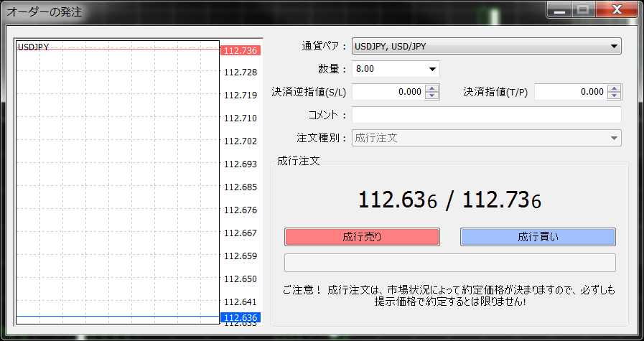This screenshot has height=341, width=644.
Task: Click the コメント text field
Action: [x=486, y=115]
